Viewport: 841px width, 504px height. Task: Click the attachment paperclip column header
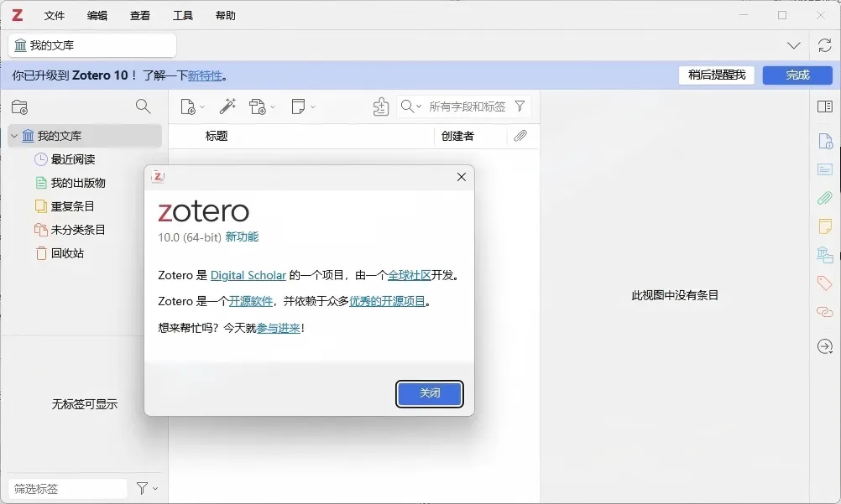520,136
